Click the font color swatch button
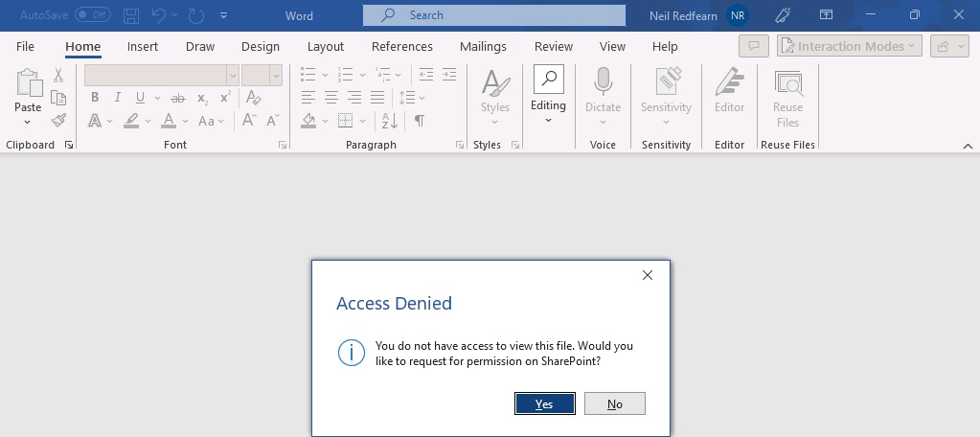Viewport: 980px width, 437px height. click(169, 121)
